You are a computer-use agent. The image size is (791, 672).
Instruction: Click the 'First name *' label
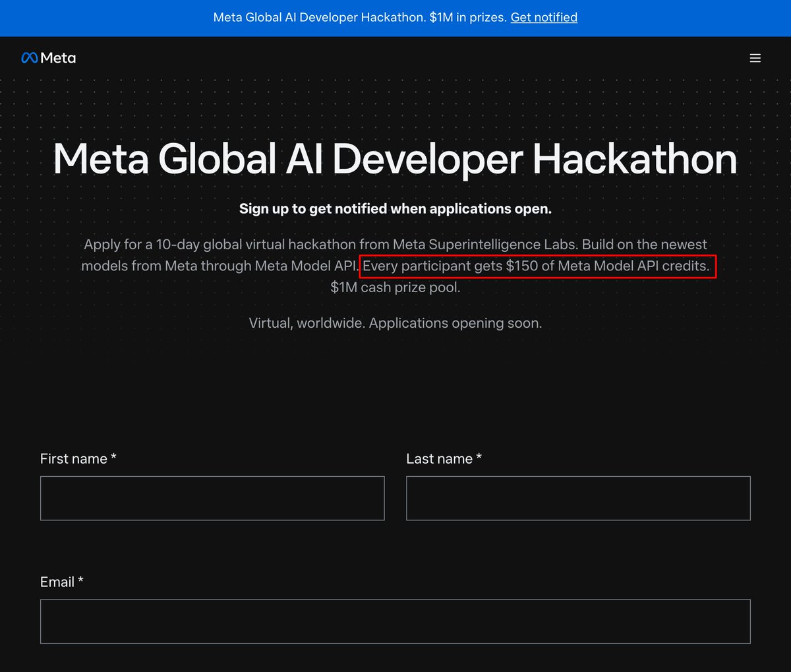[78, 458]
